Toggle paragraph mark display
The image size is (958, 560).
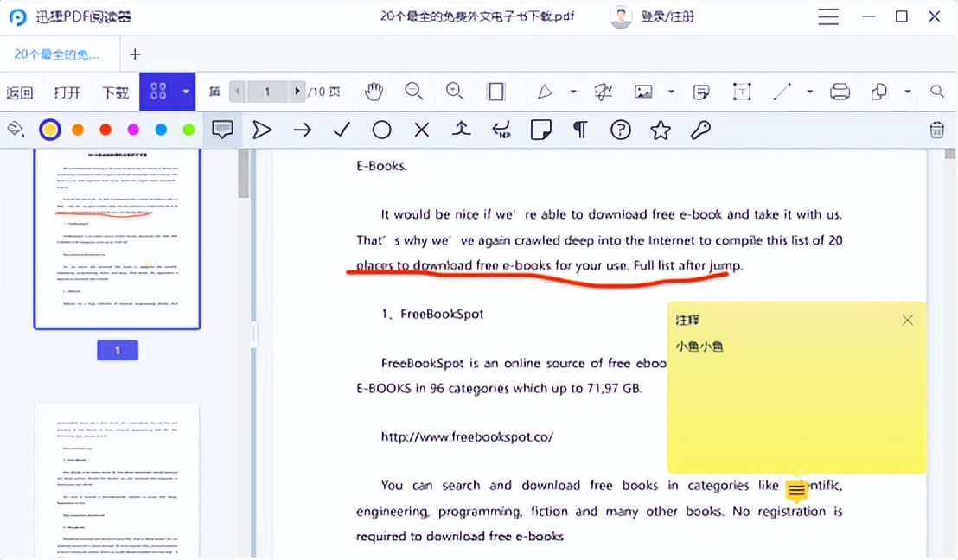point(580,129)
